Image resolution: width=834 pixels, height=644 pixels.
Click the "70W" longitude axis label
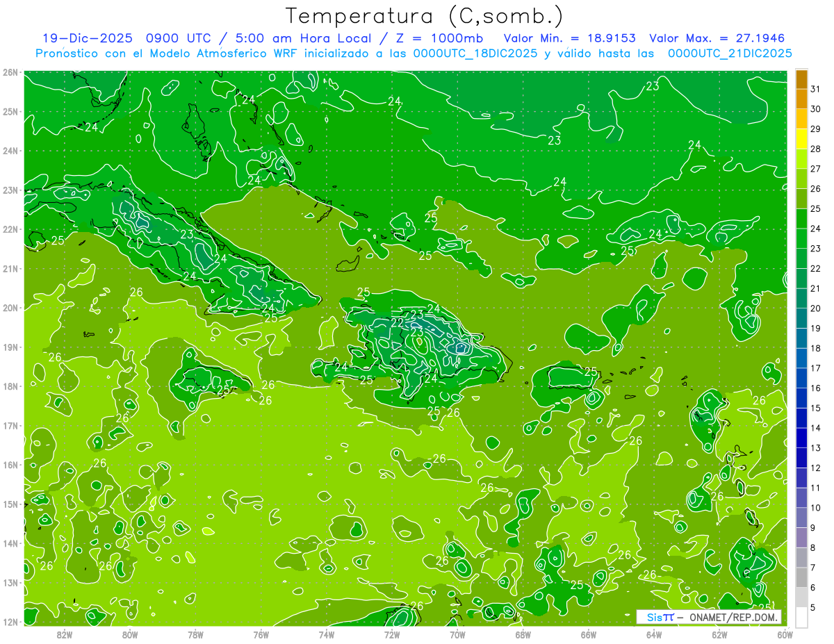tap(457, 634)
